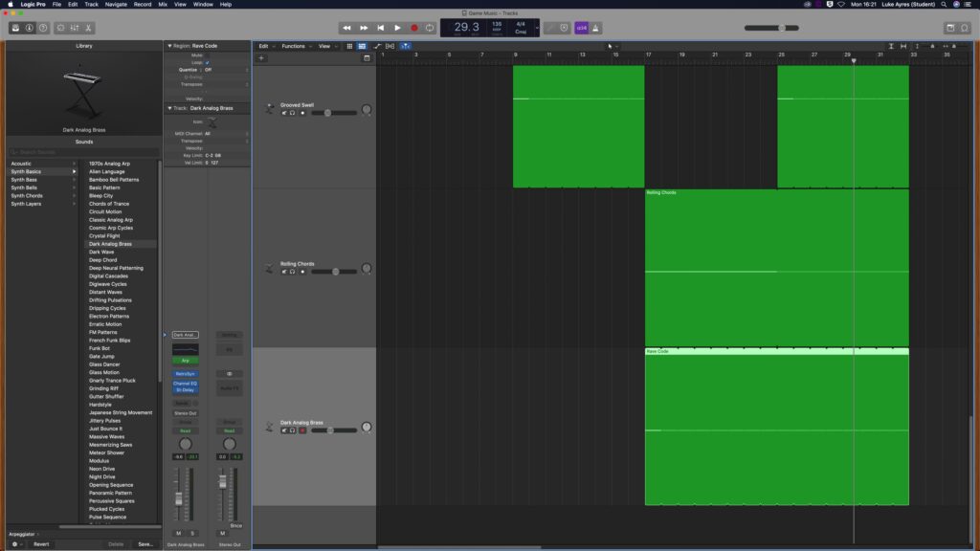The width and height of the screenshot is (980, 551).
Task: Open the List Editors icon at top right
Action: click(950, 28)
